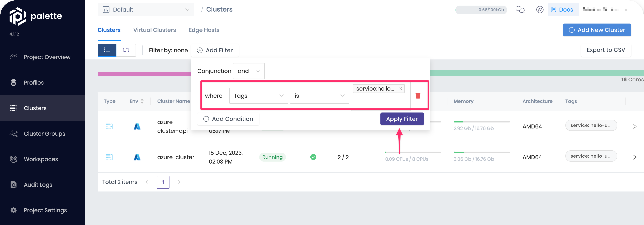Screen dimensions: 644x225
Task: Open Project Settings gear icon
Action: (x=14, y=210)
